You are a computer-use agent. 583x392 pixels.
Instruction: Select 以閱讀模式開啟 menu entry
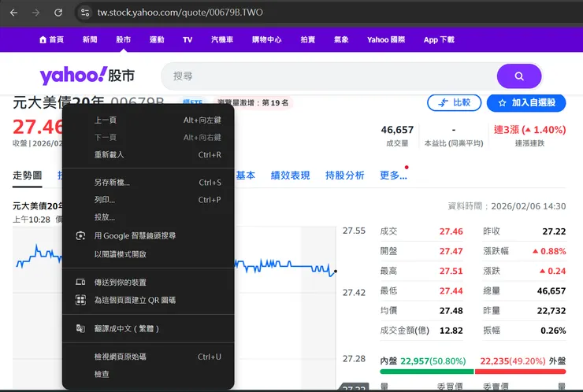point(148,254)
